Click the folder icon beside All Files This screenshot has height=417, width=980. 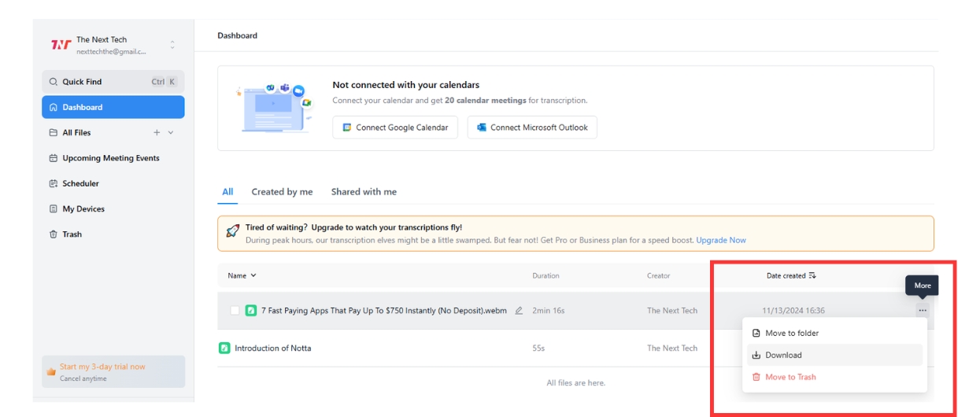pos(54,132)
